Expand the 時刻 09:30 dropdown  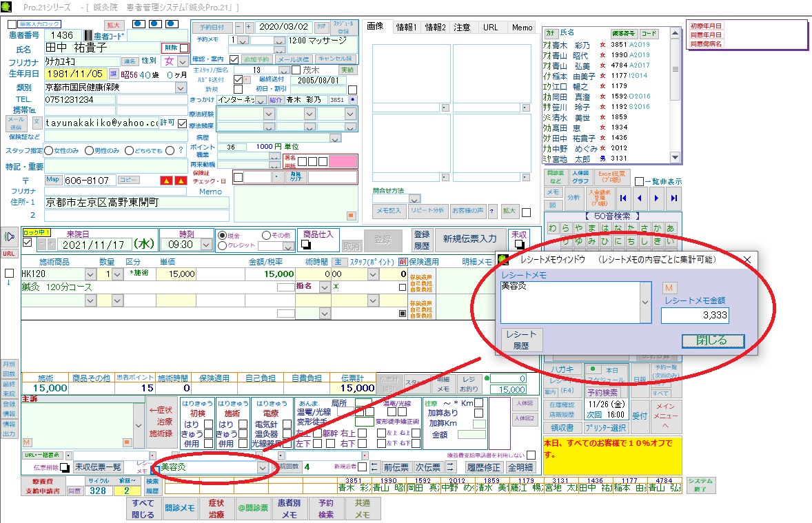[207, 245]
